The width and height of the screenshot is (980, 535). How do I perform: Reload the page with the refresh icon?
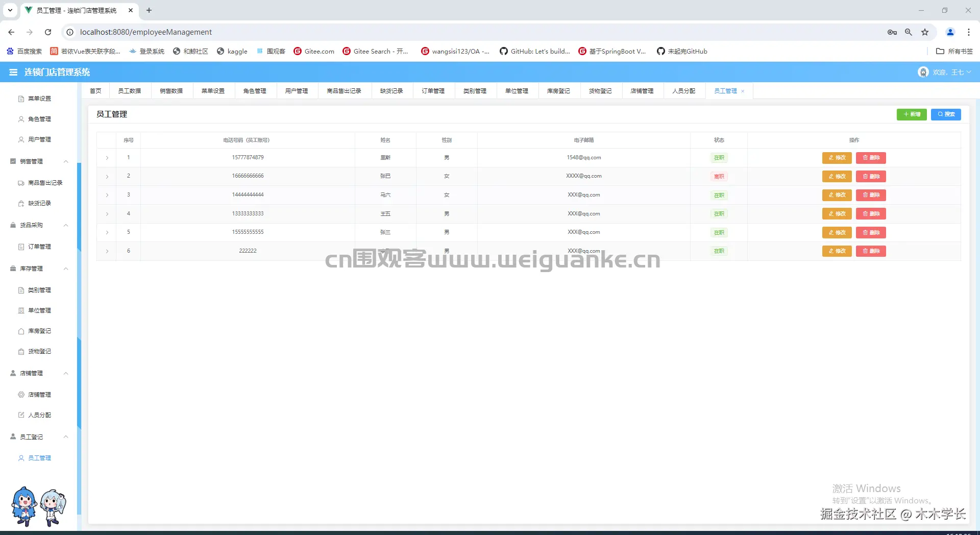click(x=48, y=32)
